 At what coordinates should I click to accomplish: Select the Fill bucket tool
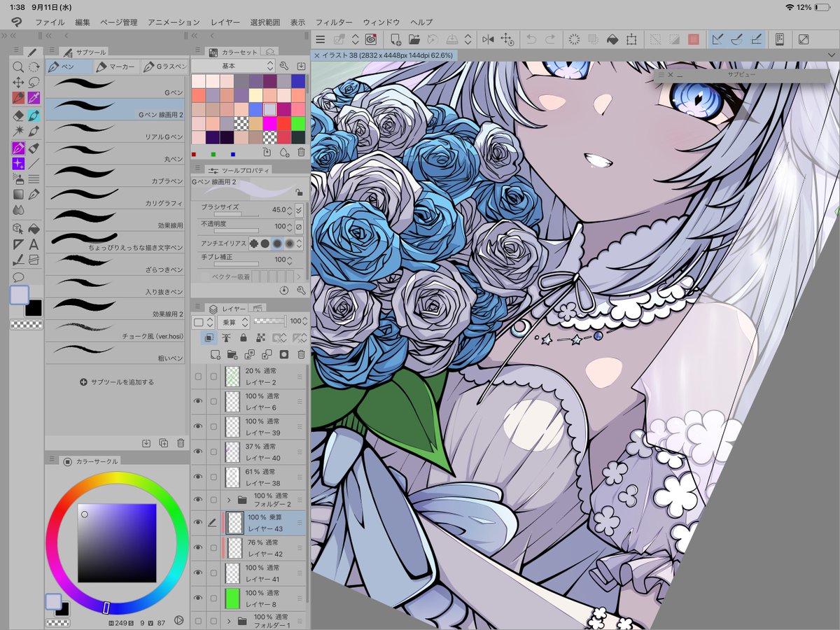[34, 229]
